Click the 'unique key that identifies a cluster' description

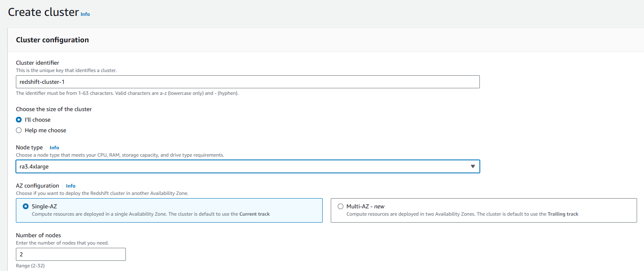click(66, 70)
